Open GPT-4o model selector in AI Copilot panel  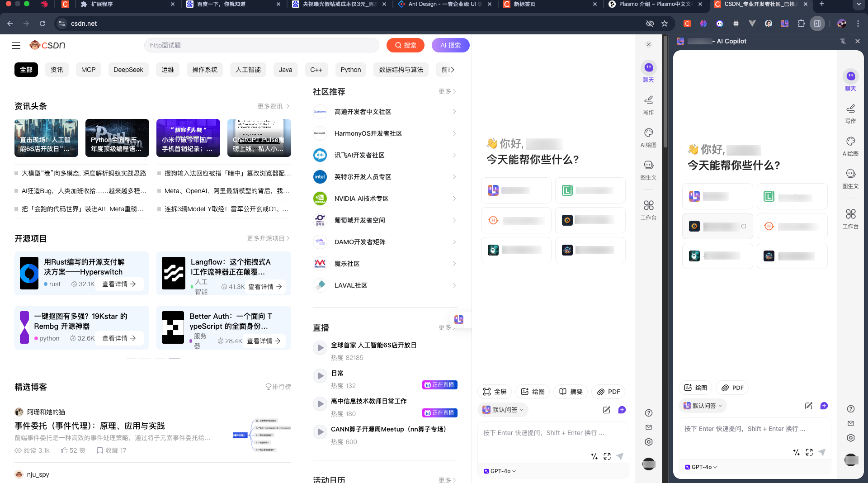coord(701,467)
